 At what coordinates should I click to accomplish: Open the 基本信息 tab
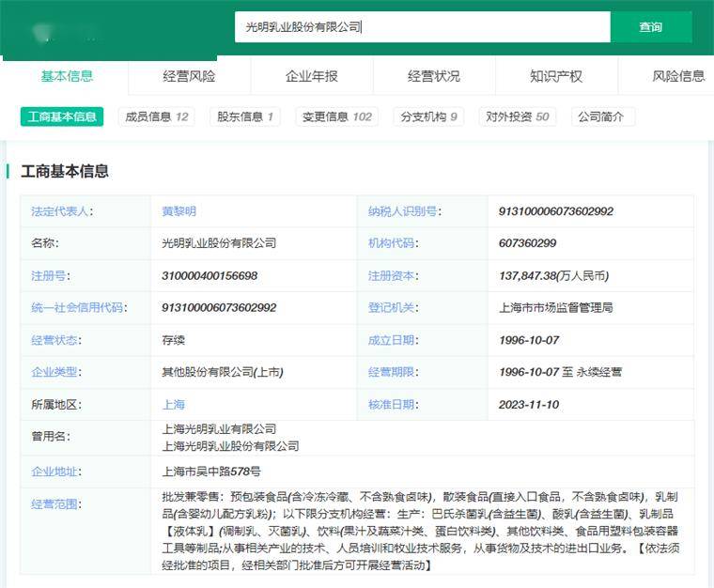pos(67,76)
